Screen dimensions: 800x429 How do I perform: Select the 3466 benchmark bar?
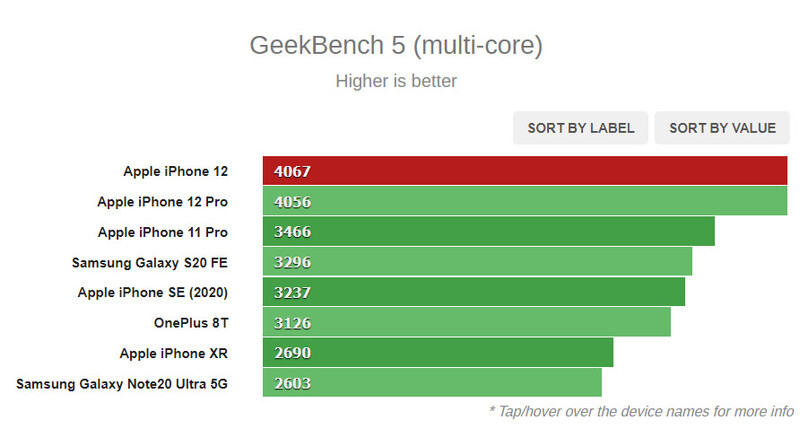(488, 232)
